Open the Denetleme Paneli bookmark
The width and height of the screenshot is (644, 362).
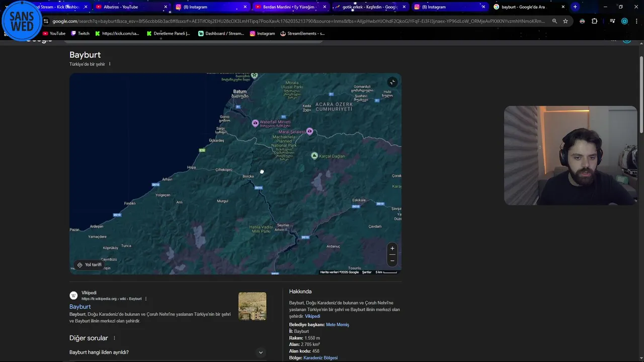click(168, 34)
